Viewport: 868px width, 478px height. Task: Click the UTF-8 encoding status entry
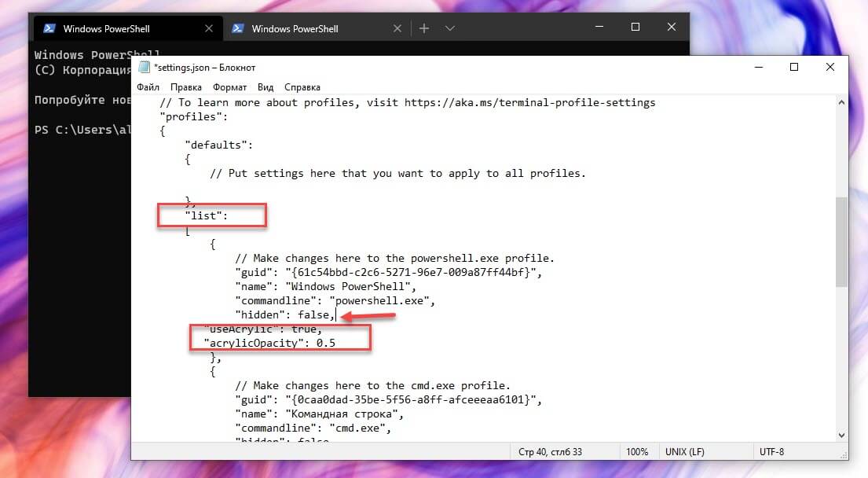(x=771, y=451)
